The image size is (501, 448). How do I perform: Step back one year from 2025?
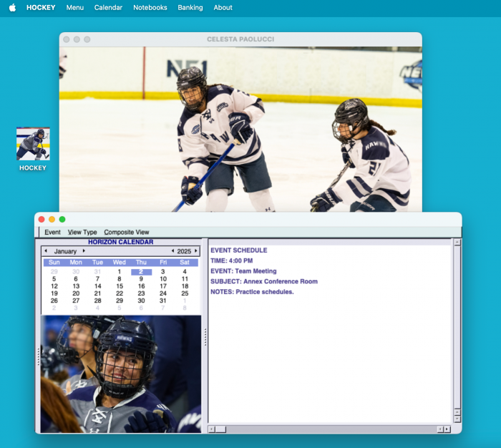[172, 251]
